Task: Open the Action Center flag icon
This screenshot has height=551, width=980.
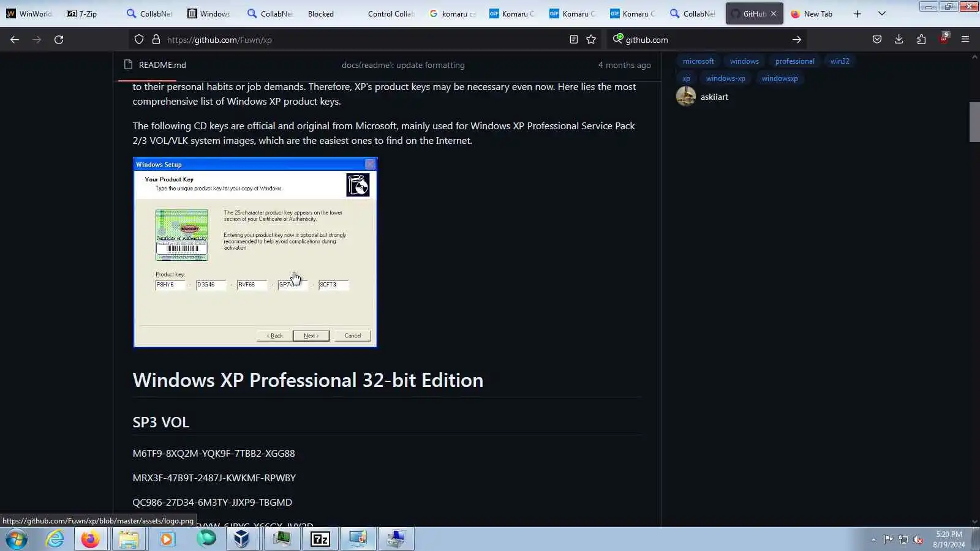Action: [x=888, y=539]
